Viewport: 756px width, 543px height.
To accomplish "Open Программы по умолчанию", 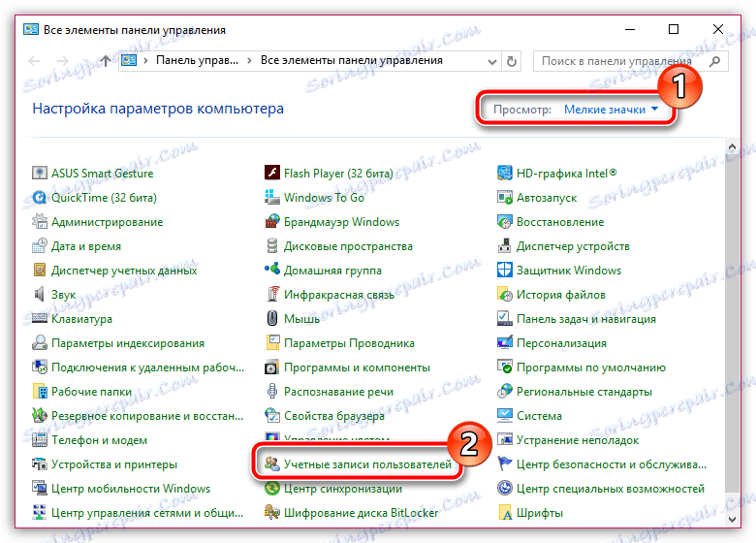I will click(x=581, y=367).
